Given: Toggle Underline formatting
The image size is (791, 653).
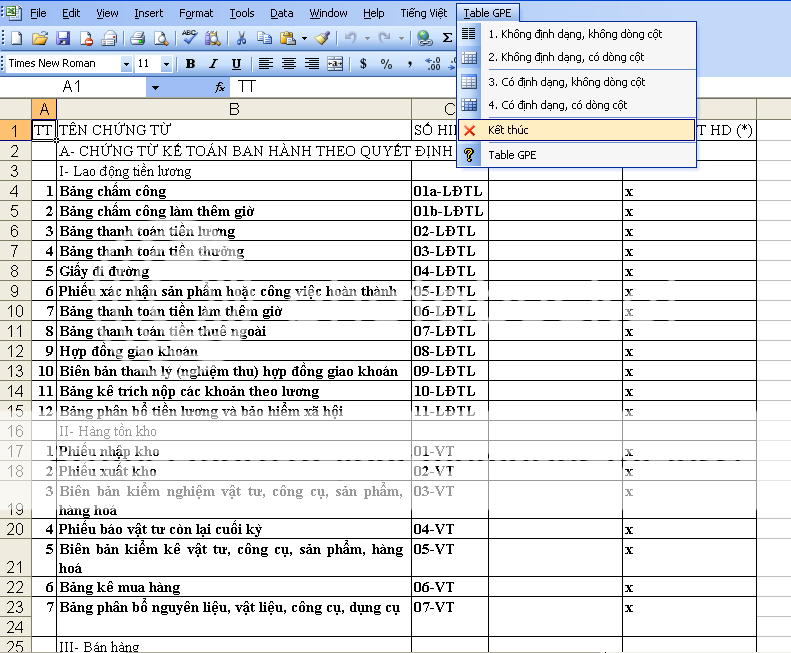Looking at the screenshot, I should pyautogui.click(x=236, y=64).
